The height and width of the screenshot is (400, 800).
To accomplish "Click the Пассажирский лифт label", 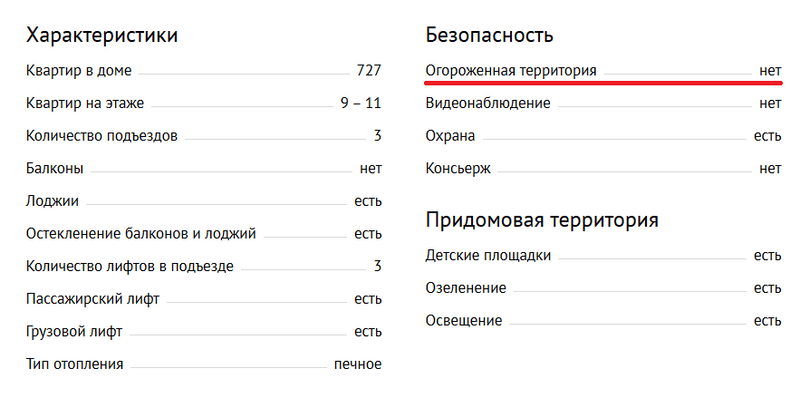I will [93, 299].
